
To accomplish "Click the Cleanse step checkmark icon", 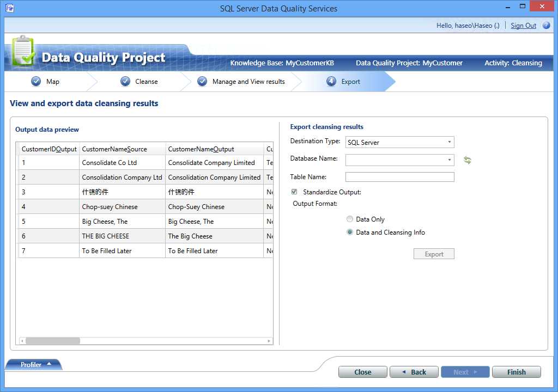I will pyautogui.click(x=125, y=82).
